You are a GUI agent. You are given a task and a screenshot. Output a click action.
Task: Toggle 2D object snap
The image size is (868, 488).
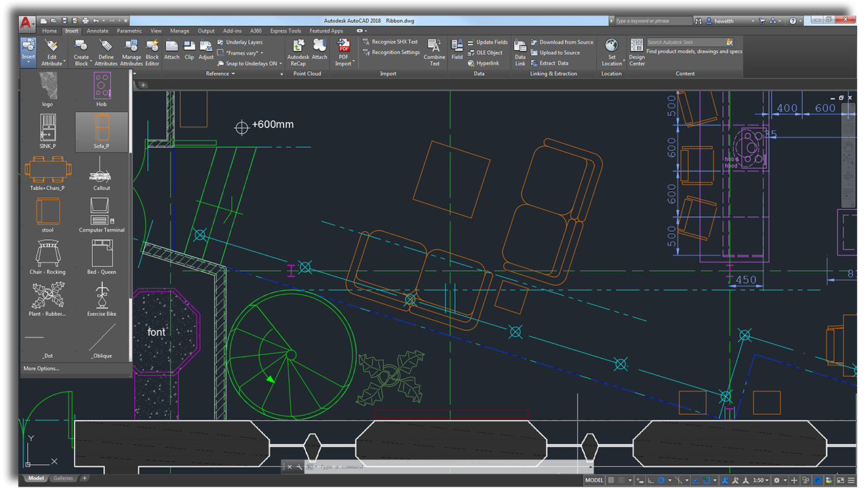pos(707,481)
